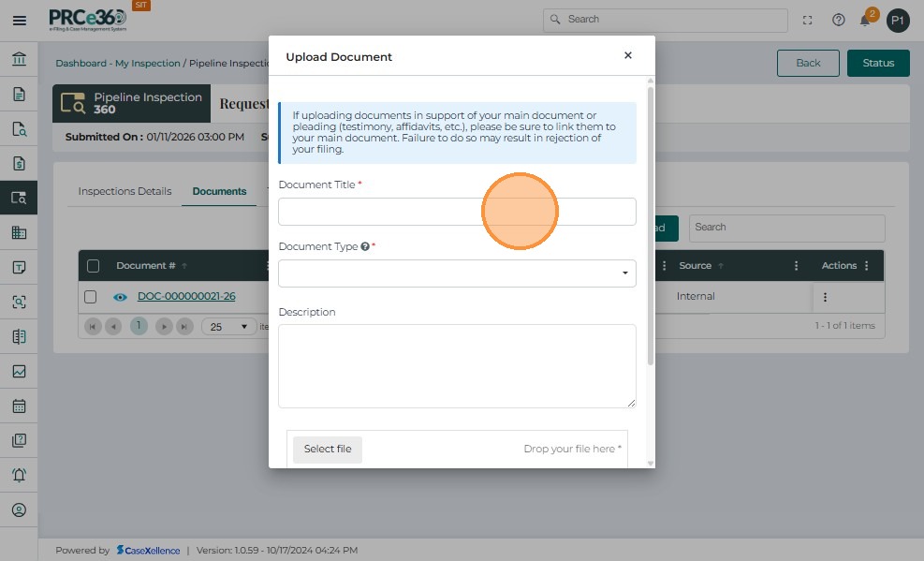924x561 pixels.
Task: Open the hamburger navigation menu
Action: tap(20, 21)
